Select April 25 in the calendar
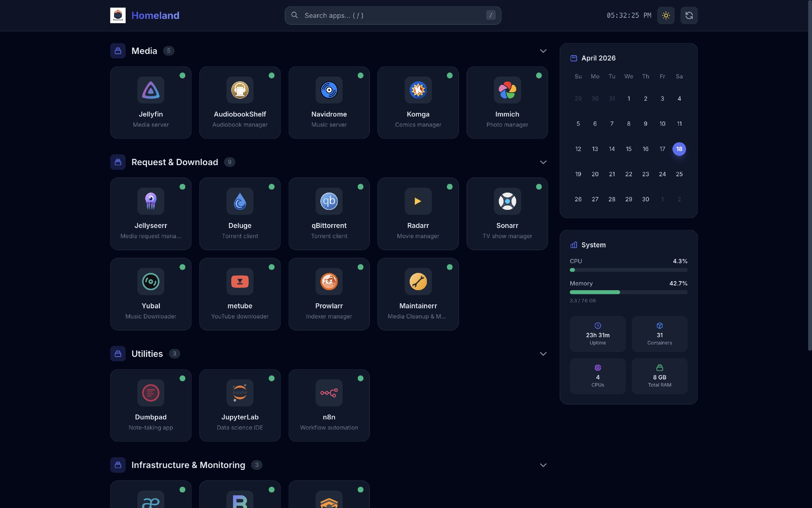 [679, 174]
